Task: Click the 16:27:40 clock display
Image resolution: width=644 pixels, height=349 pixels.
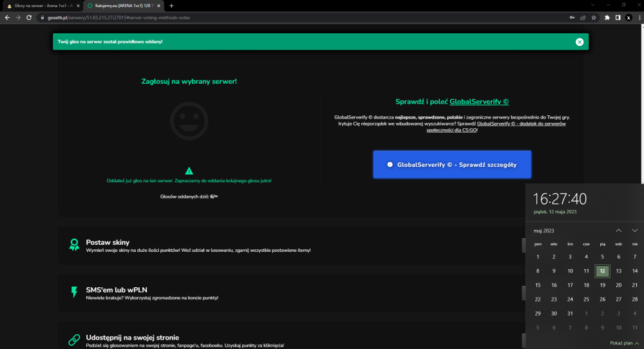Action: (560, 199)
